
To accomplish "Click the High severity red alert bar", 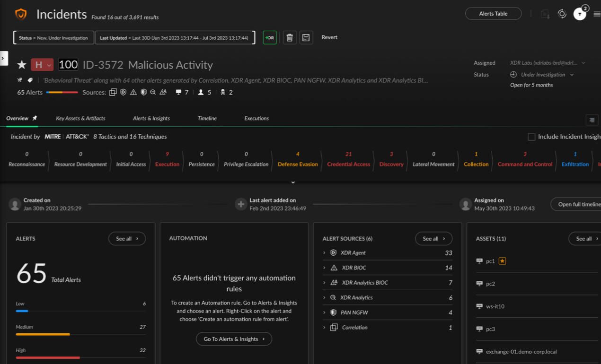I will pos(47,357).
